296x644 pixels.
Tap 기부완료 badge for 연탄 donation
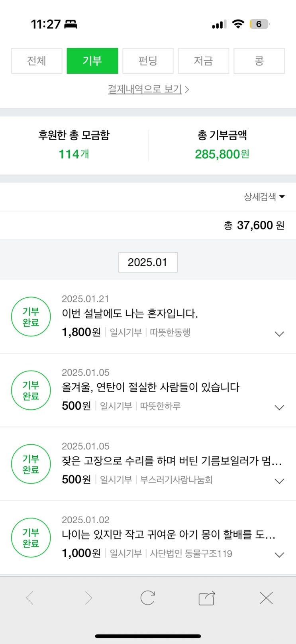[31, 391]
